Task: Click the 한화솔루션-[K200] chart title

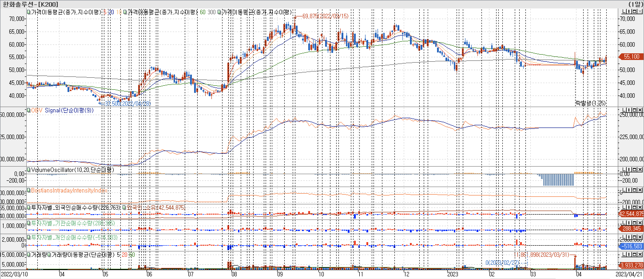Action: click(30, 4)
